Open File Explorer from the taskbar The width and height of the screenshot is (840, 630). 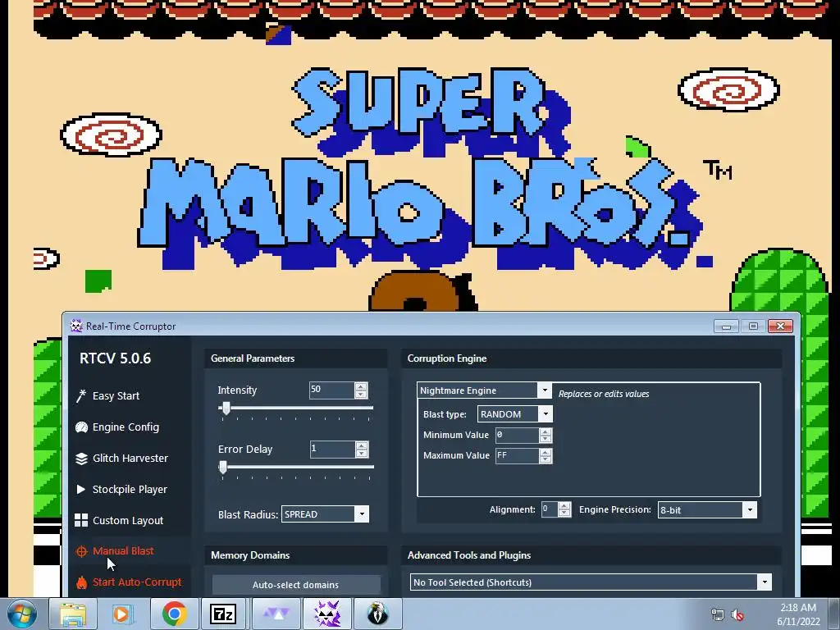click(73, 614)
